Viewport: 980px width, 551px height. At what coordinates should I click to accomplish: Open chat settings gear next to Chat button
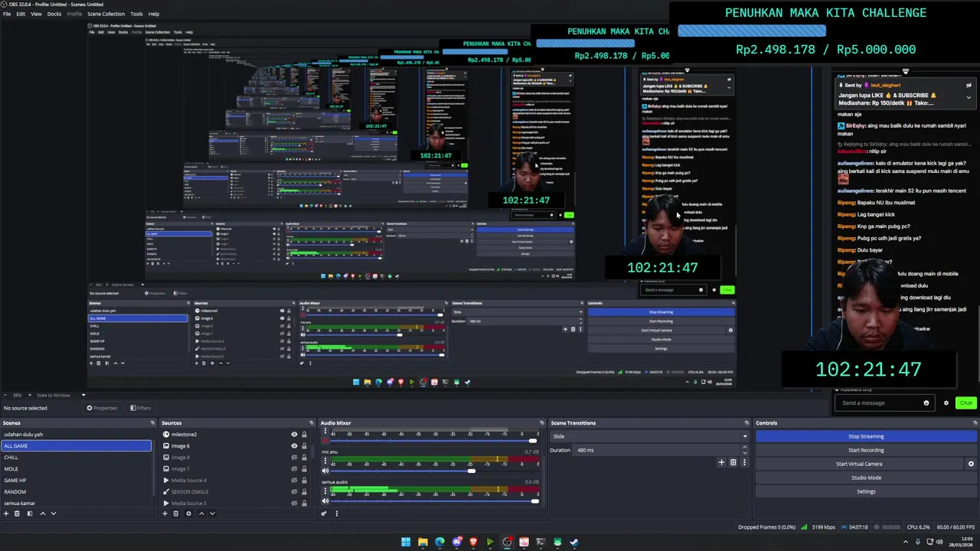[946, 403]
